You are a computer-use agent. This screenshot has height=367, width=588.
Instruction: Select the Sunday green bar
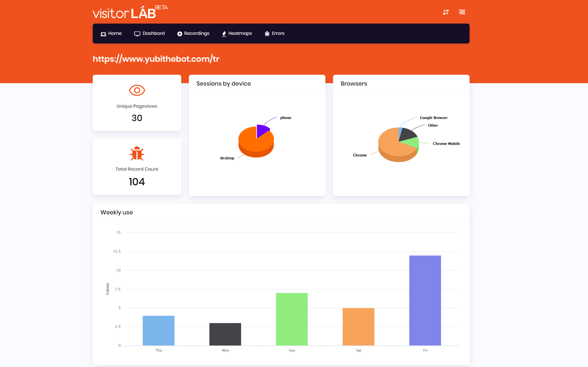(x=292, y=319)
